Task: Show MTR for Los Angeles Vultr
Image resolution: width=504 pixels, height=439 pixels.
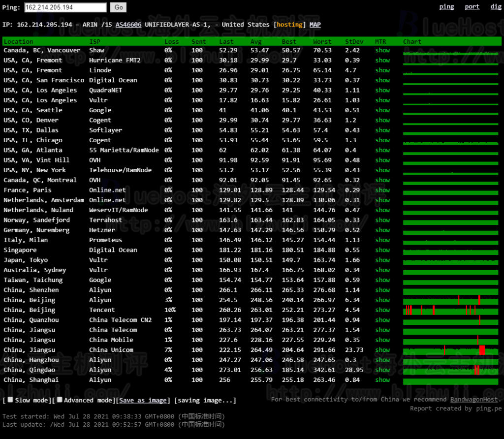Action: [382, 100]
